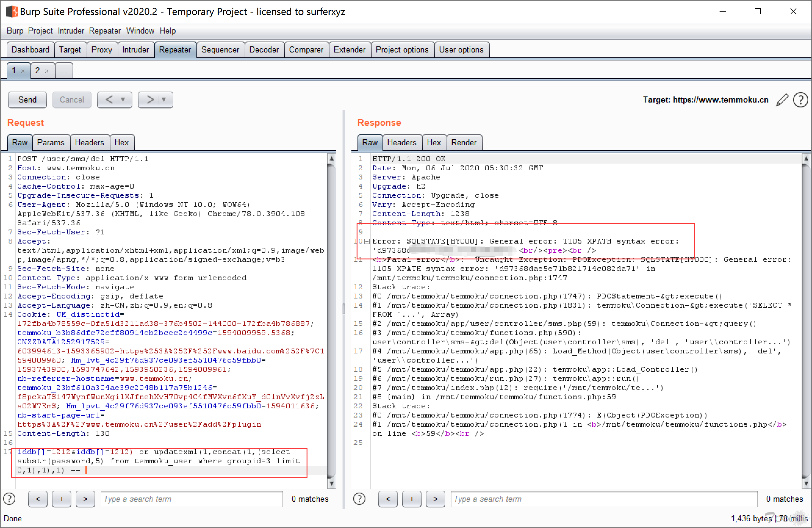Screen dimensions: 812x528
Task: Click request pane scrollbar up arrow
Action: [x=331, y=159]
